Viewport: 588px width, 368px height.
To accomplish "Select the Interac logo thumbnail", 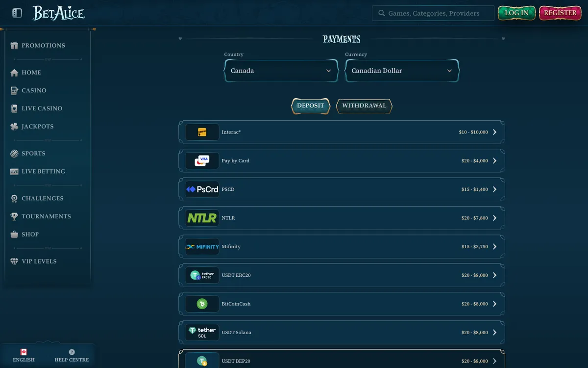I will point(202,132).
